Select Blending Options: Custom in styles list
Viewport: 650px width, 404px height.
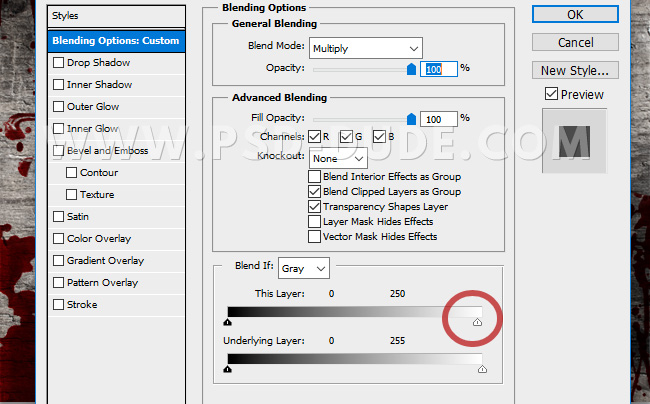(116, 41)
